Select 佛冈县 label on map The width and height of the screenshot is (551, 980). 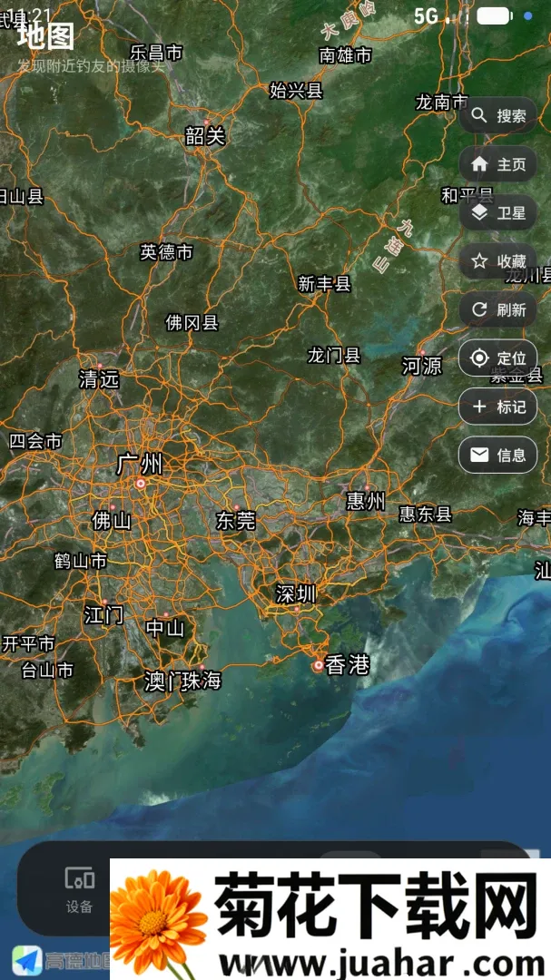pyautogui.click(x=192, y=322)
